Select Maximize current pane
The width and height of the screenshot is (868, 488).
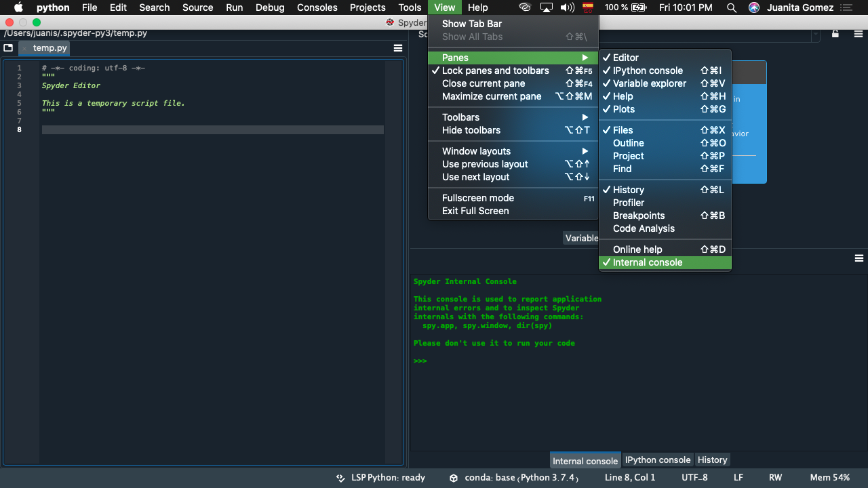coord(513,96)
